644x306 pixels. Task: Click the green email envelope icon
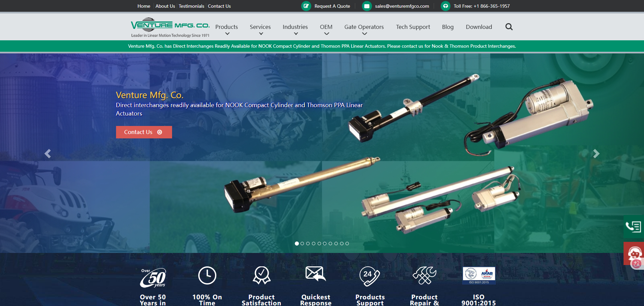click(367, 6)
